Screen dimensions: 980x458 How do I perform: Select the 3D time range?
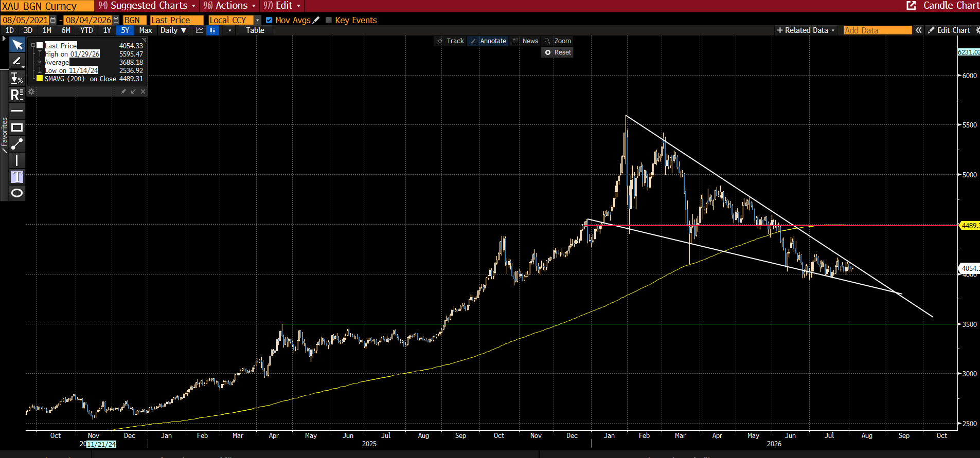pyautogui.click(x=28, y=30)
